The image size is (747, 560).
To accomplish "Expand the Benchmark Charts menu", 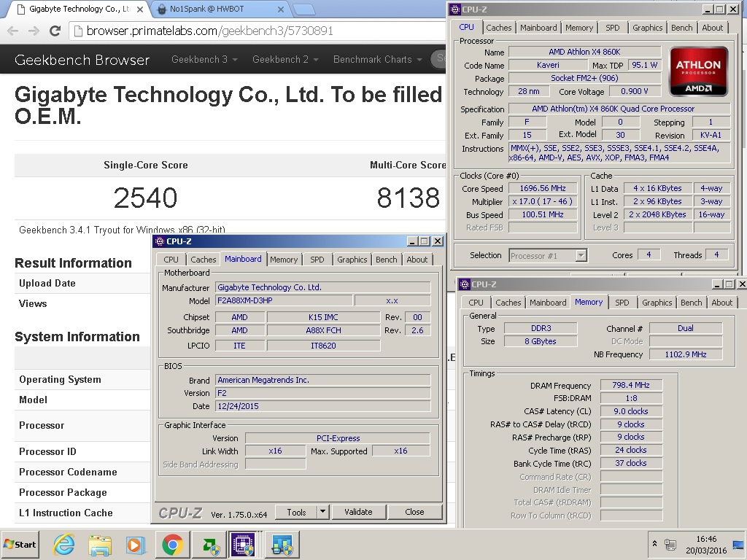I will [x=378, y=60].
